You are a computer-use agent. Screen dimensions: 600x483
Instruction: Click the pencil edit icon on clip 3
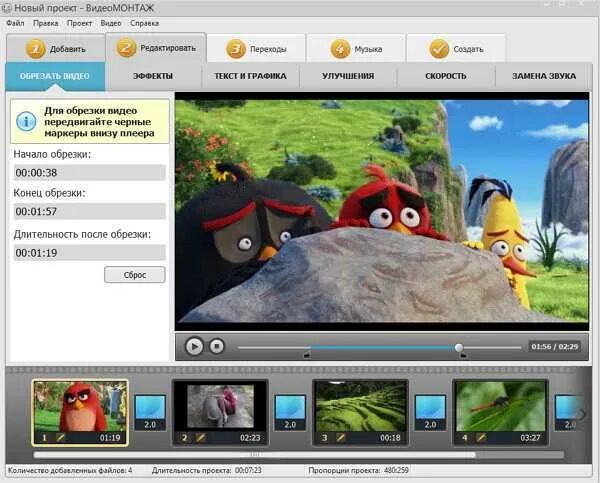pyautogui.click(x=341, y=437)
